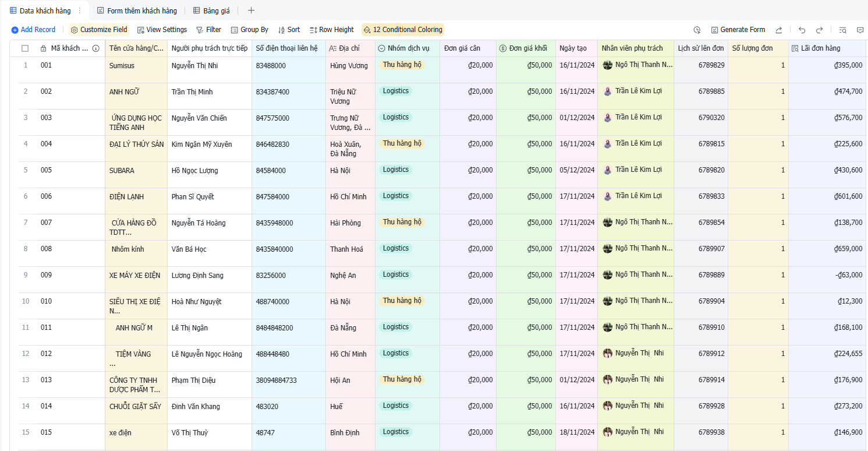Click the single-select icon in Nhóm dịch vụ header
868x451 pixels.
click(x=382, y=48)
